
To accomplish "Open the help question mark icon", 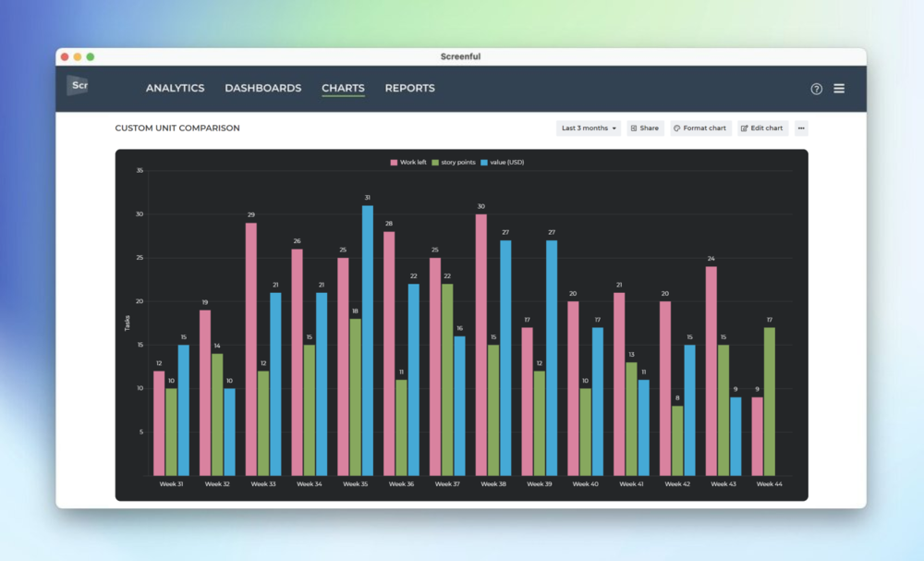I will pos(816,89).
